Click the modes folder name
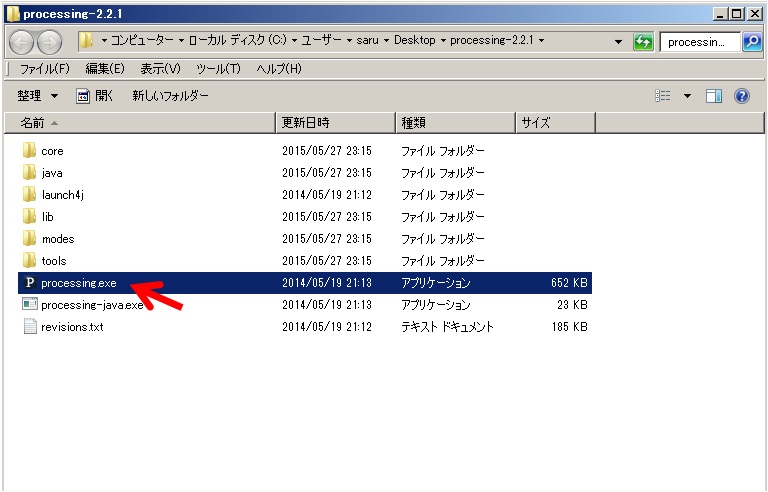Image resolution: width=768 pixels, height=492 pixels. (x=58, y=239)
